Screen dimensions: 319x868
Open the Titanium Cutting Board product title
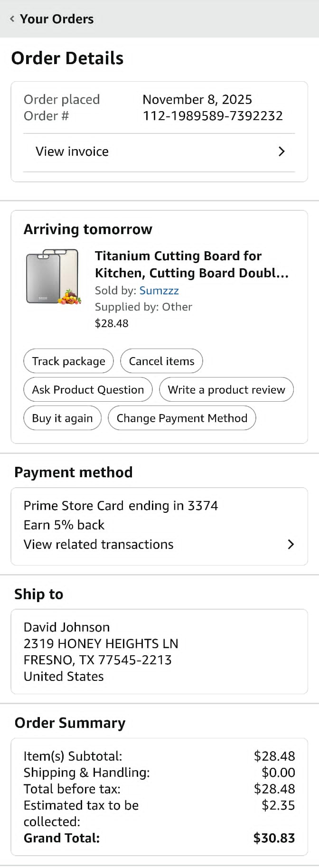191,264
